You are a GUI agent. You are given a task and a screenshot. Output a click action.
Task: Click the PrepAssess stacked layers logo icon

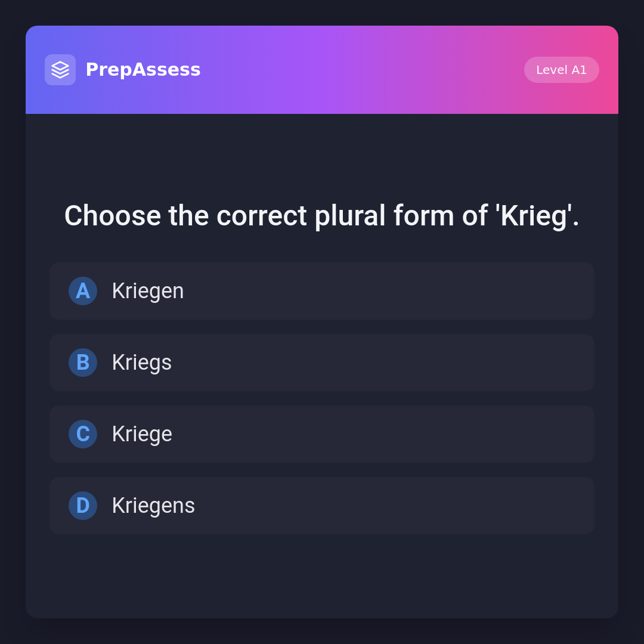60,70
